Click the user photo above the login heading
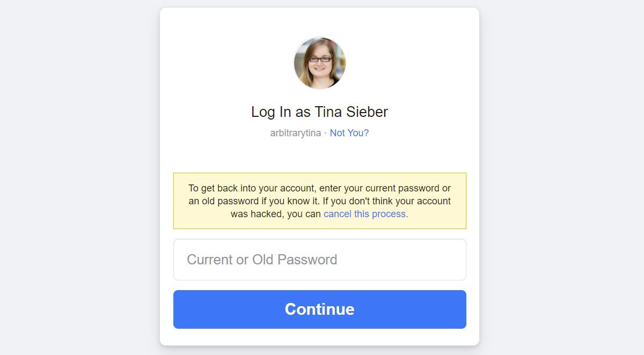 click(319, 63)
